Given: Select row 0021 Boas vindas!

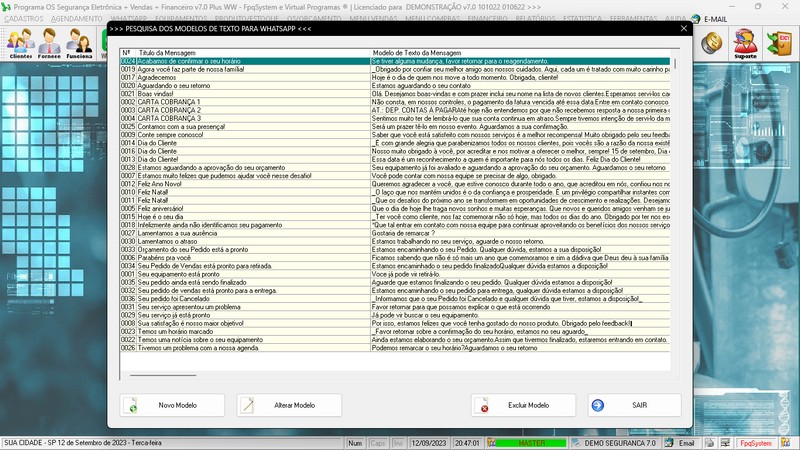Looking at the screenshot, I should [x=395, y=94].
